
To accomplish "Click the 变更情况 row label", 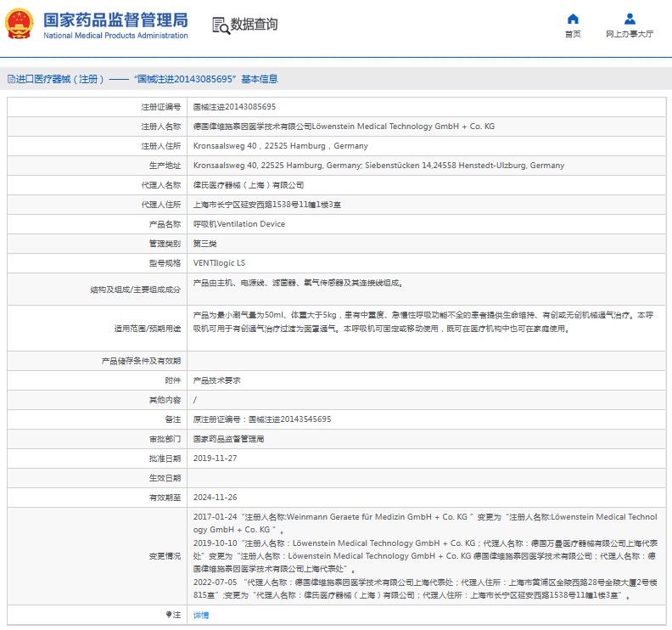I will pyautogui.click(x=165, y=556).
